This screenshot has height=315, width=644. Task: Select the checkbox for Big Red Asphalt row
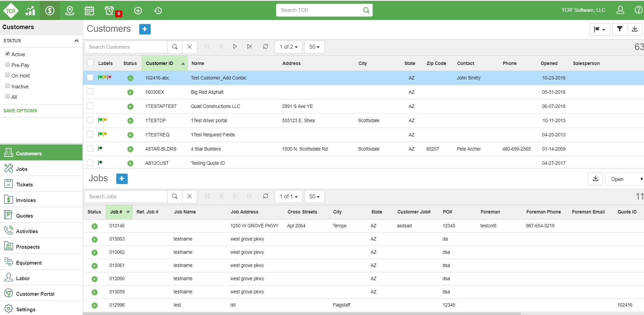tap(90, 92)
